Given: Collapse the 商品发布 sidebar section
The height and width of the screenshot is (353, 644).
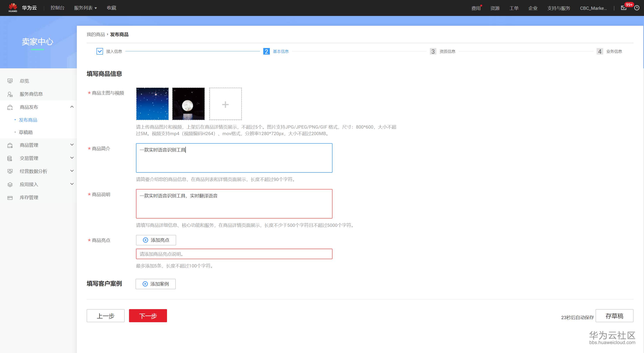Looking at the screenshot, I should [x=72, y=107].
